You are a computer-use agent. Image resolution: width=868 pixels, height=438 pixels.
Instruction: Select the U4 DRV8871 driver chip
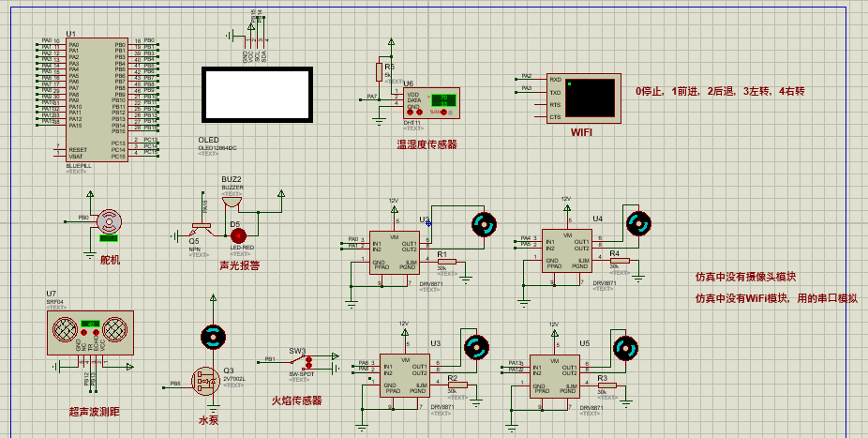pyautogui.click(x=567, y=250)
